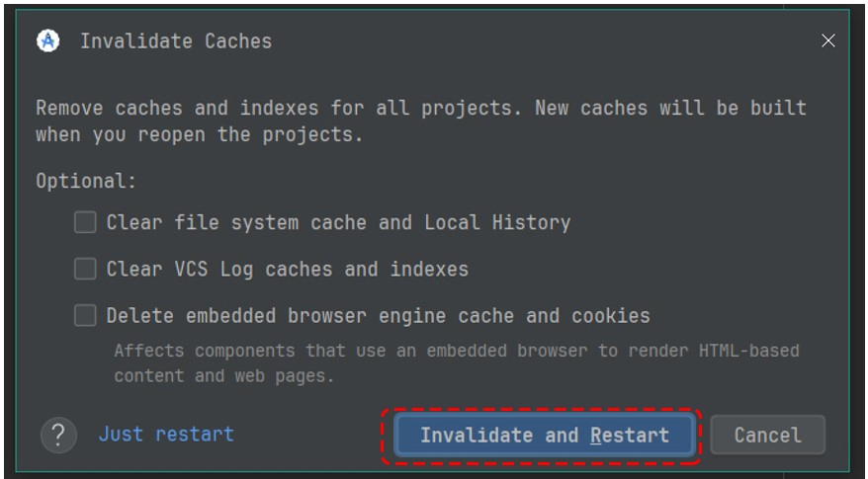868x479 pixels.
Task: Open help via the question mark icon
Action: 58,436
